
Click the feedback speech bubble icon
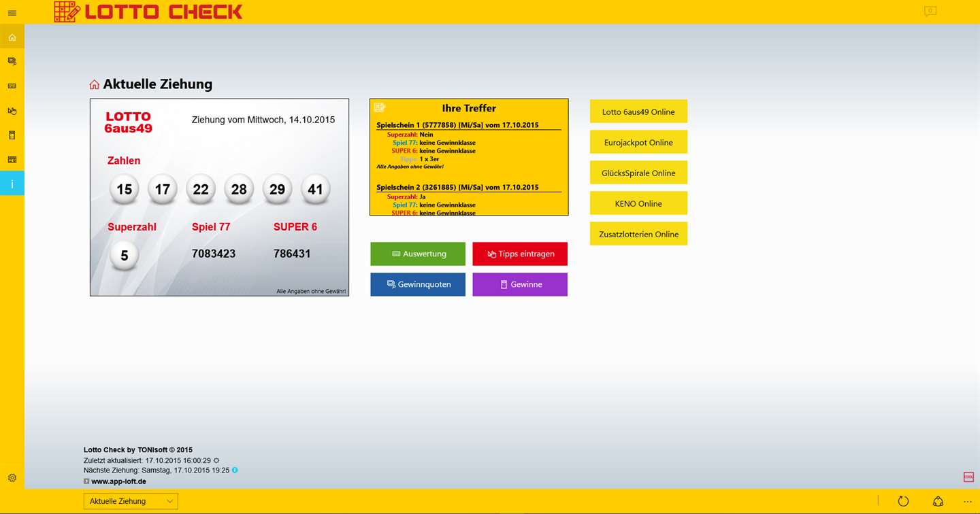(x=930, y=12)
